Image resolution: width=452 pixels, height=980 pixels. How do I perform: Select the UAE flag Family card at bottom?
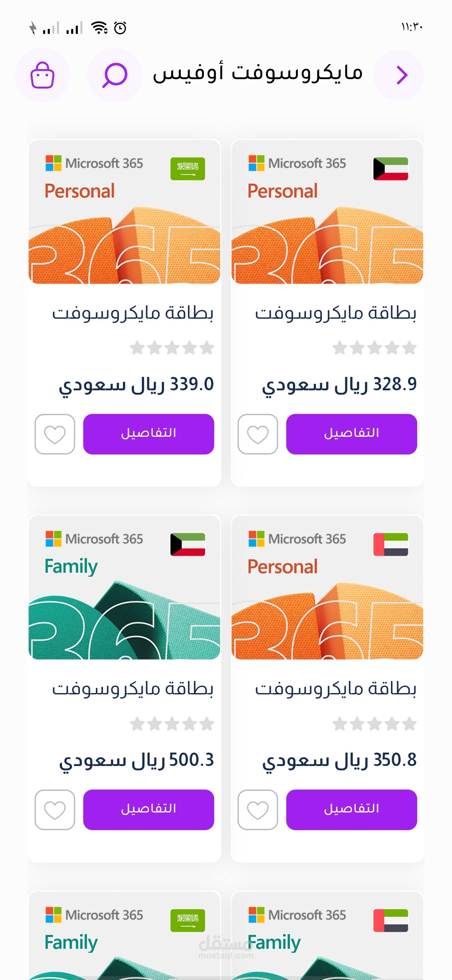tap(327, 936)
